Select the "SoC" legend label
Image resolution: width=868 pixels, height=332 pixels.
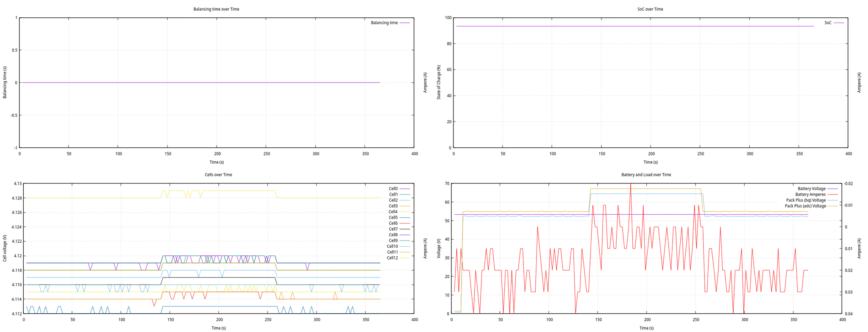point(828,23)
